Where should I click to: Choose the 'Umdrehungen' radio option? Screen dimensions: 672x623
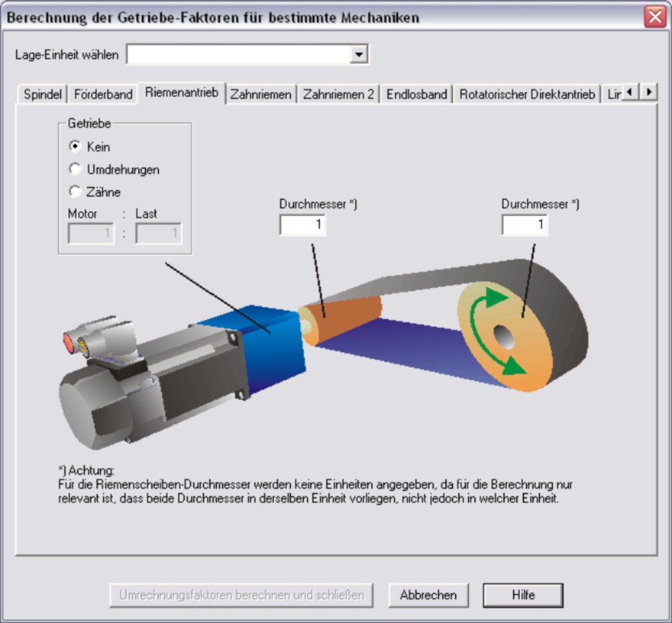(74, 170)
